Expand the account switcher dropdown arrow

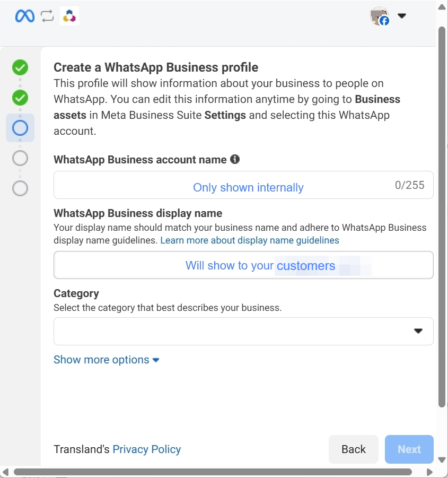pos(402,16)
